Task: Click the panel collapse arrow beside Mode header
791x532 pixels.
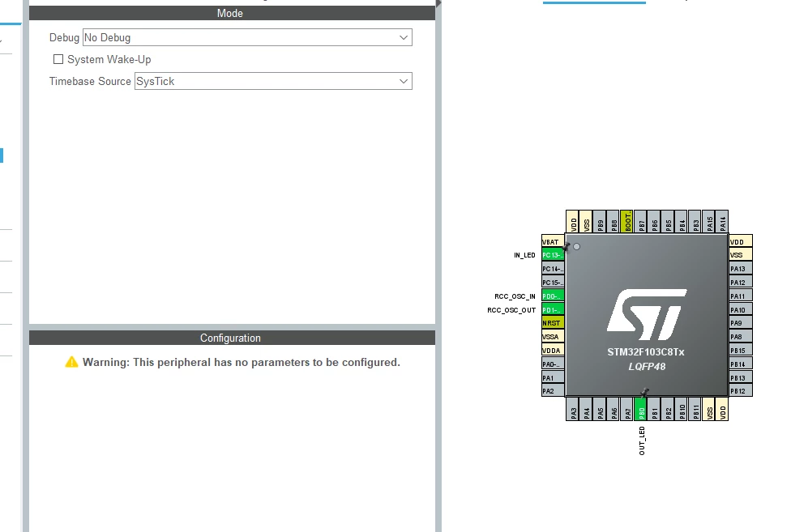Action: click(438, 3)
